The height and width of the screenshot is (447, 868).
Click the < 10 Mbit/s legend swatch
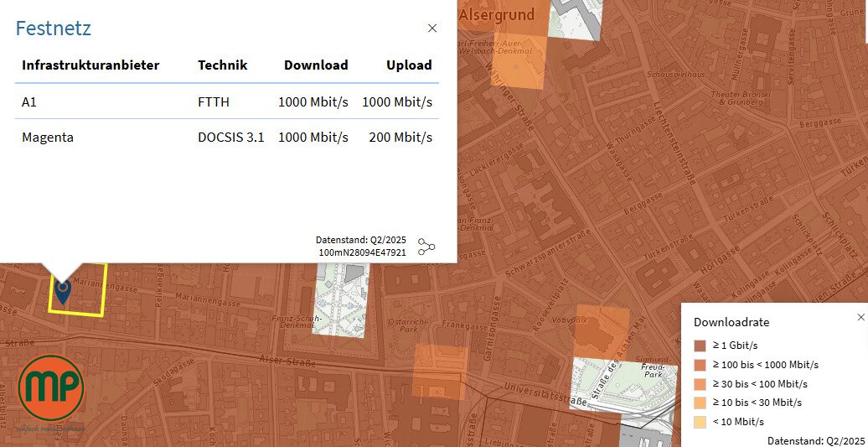[700, 422]
